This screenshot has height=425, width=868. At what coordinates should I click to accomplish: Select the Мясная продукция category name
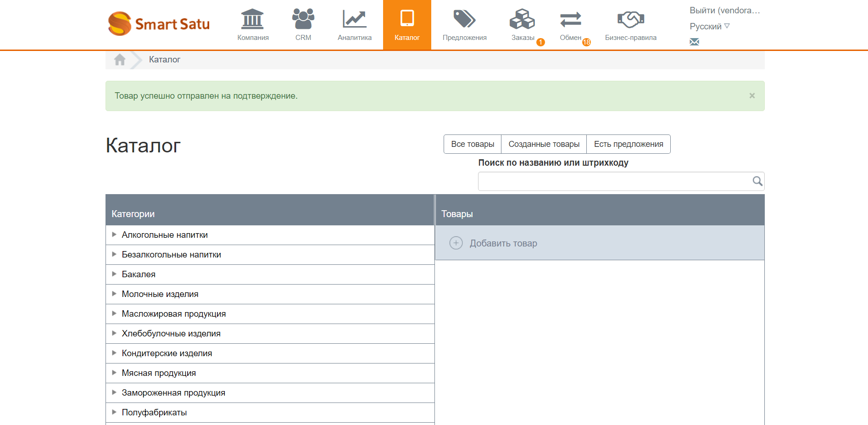click(x=159, y=373)
